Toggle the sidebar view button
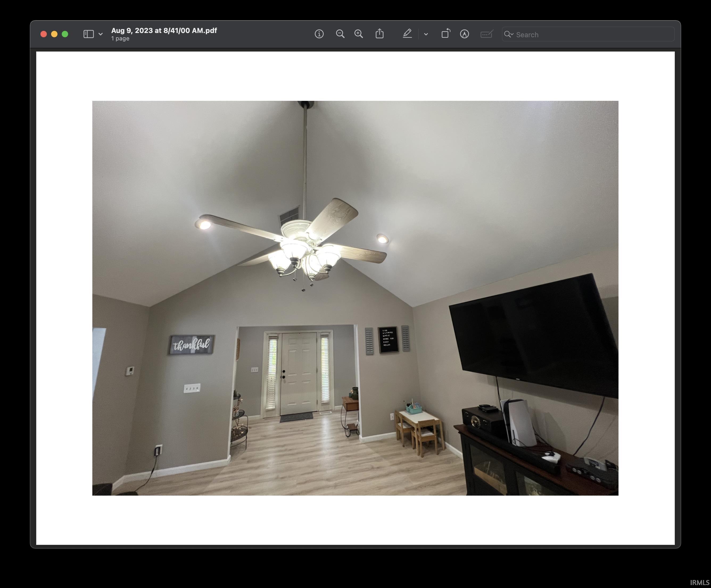Viewport: 711px width, 588px height. (88, 34)
